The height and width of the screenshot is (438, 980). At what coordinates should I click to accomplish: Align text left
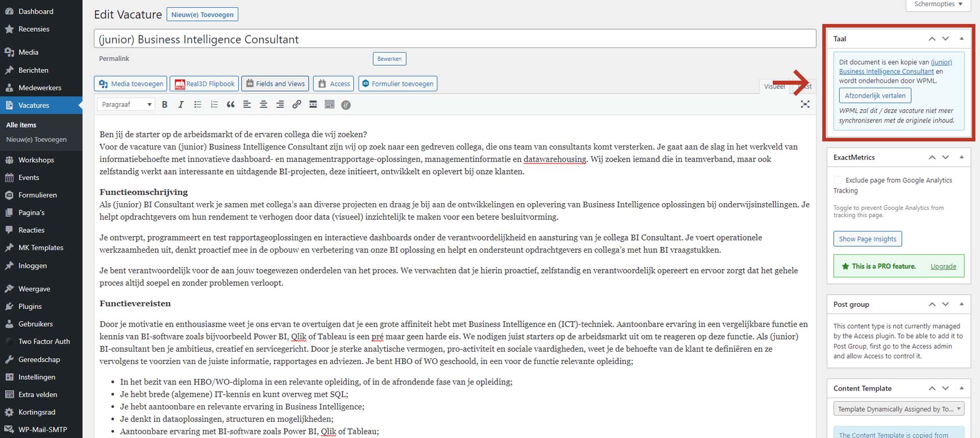coord(247,105)
